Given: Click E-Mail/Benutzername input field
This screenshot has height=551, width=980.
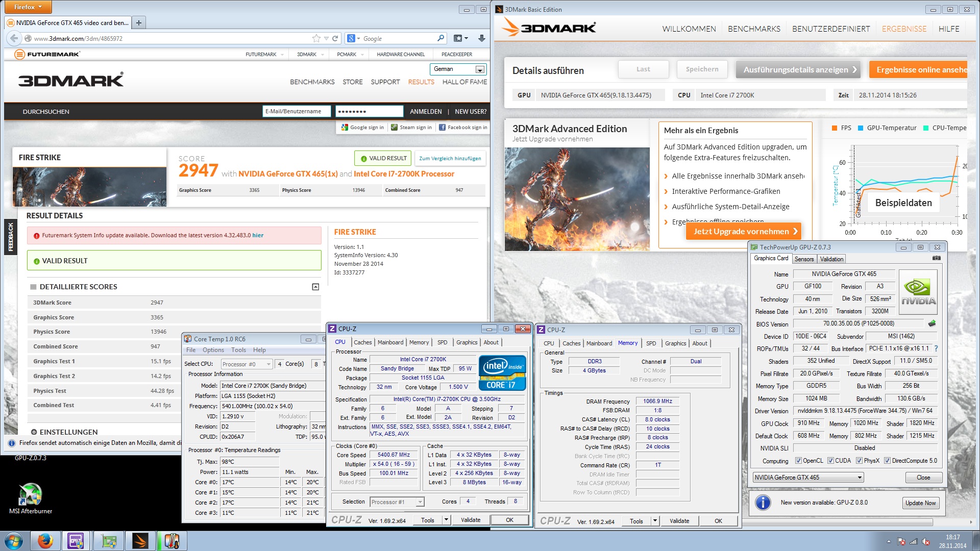Looking at the screenshot, I should coord(297,111).
